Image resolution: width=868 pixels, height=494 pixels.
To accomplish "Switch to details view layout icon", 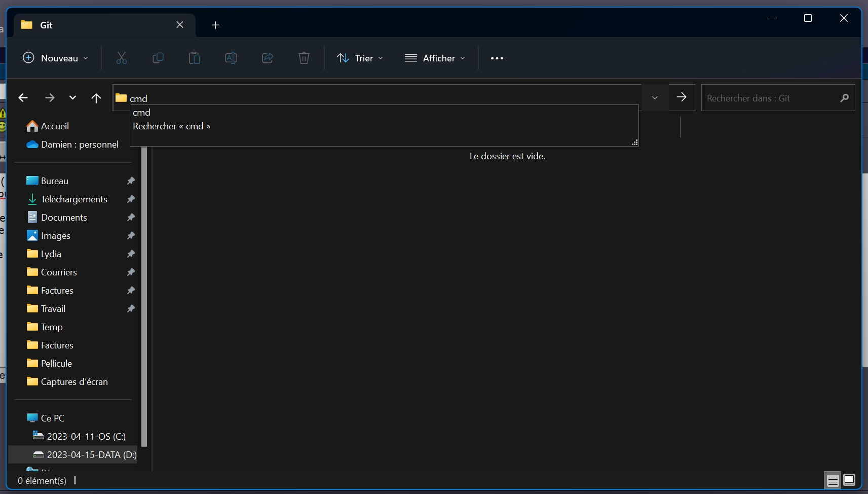I will point(833,480).
